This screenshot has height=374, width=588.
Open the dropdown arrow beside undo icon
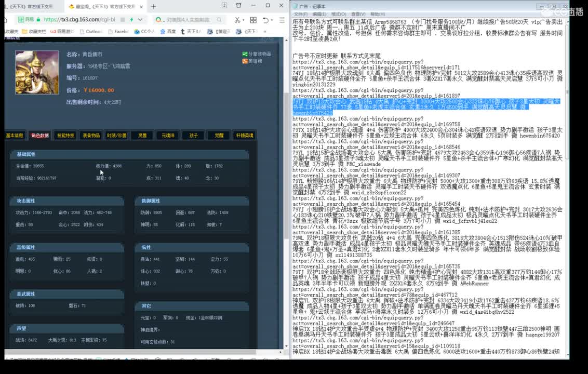pos(272,20)
